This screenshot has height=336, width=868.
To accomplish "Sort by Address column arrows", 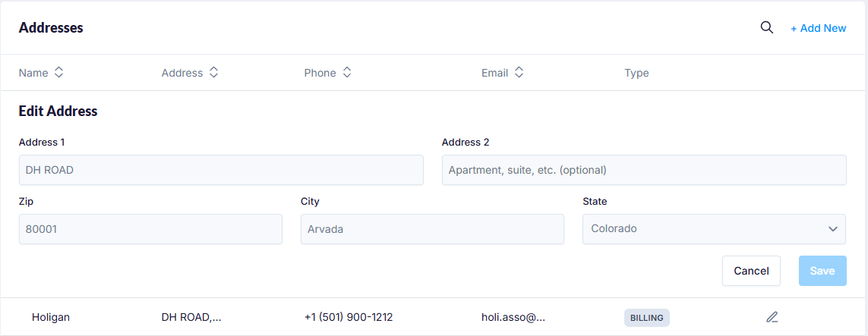I will click(x=214, y=73).
